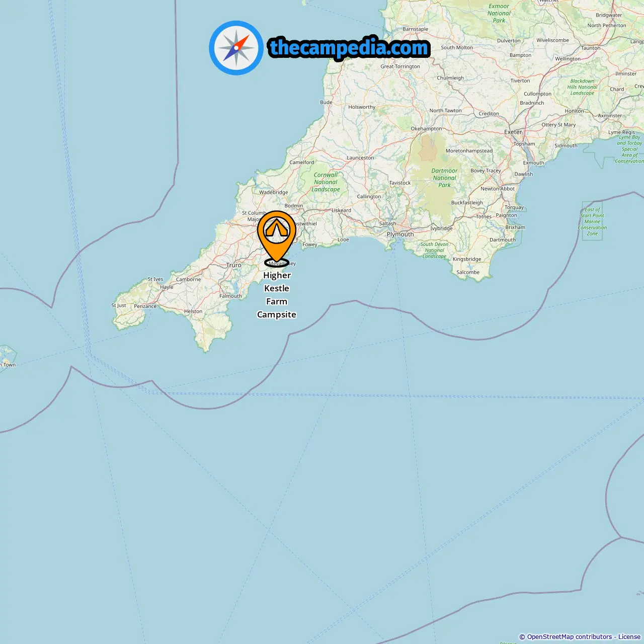The image size is (644, 644).
Task: Click the Salcombe town label
Action: pos(468,273)
